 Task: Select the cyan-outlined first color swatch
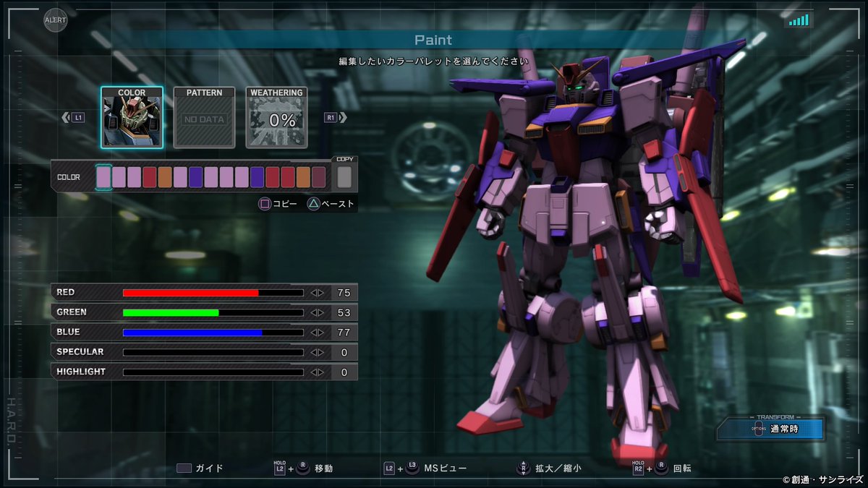[104, 177]
